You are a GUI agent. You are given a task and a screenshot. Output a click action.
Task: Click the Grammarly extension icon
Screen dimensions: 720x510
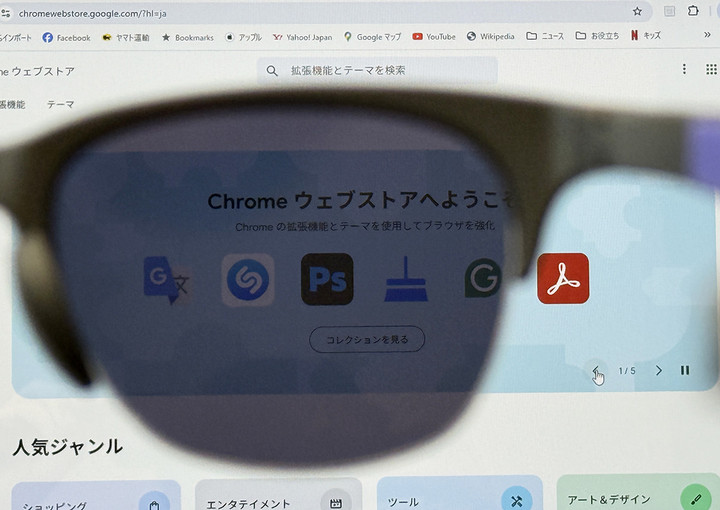(x=484, y=280)
